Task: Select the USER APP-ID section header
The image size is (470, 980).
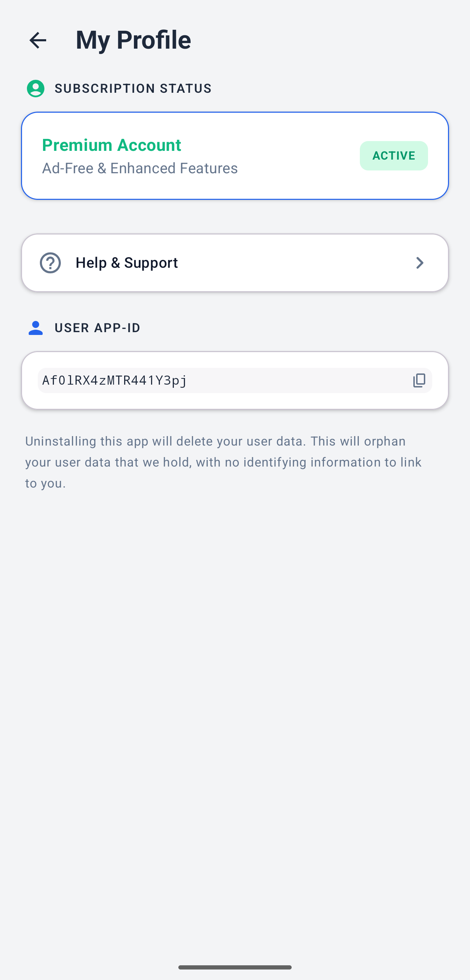Action: click(97, 328)
